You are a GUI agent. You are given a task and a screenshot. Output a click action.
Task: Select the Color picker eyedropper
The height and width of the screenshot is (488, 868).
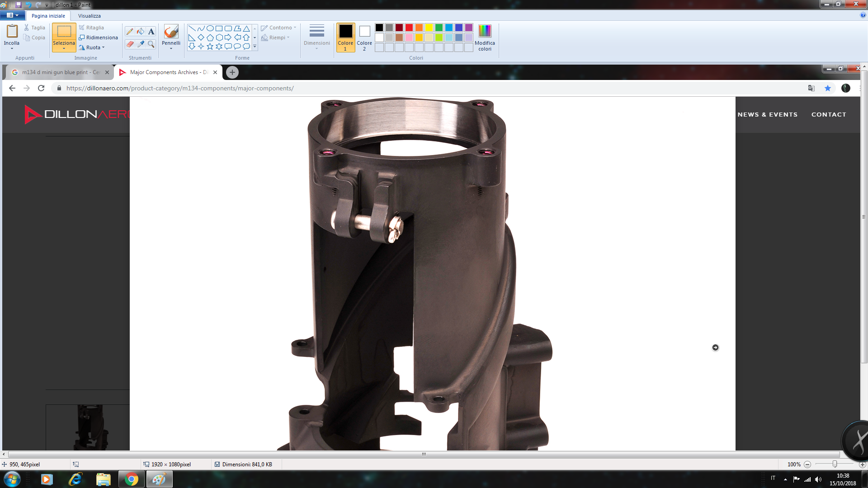(141, 44)
